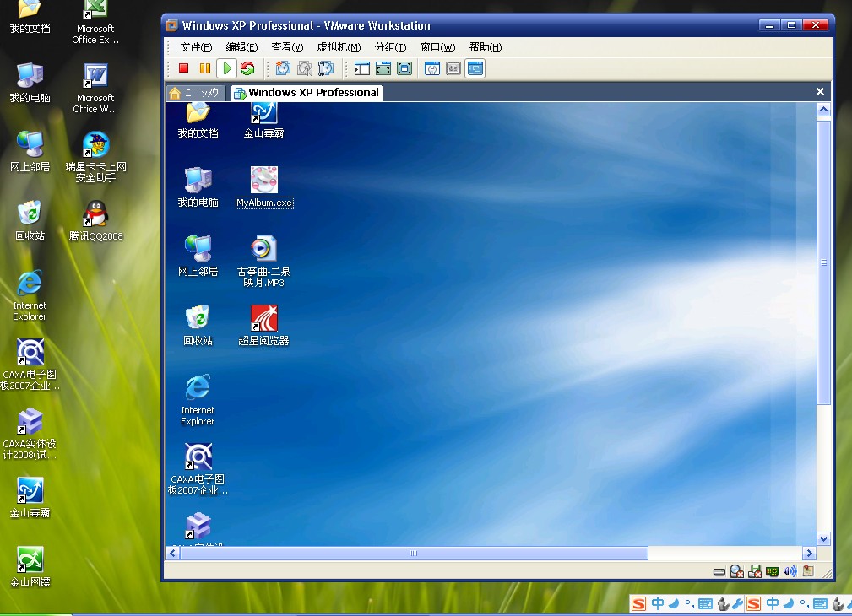Click the message log status icon
The height and width of the screenshot is (616, 852).
pos(809,571)
